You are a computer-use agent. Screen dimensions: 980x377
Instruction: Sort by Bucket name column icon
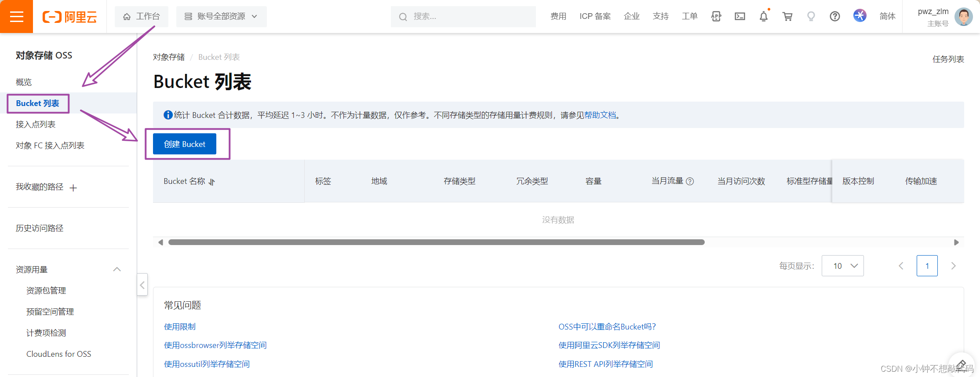click(212, 182)
